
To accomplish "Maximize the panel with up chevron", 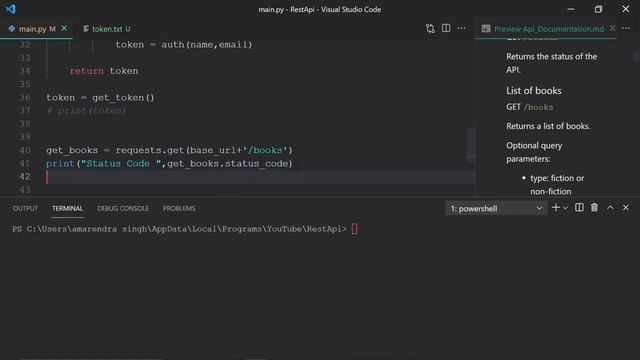I will [x=610, y=208].
